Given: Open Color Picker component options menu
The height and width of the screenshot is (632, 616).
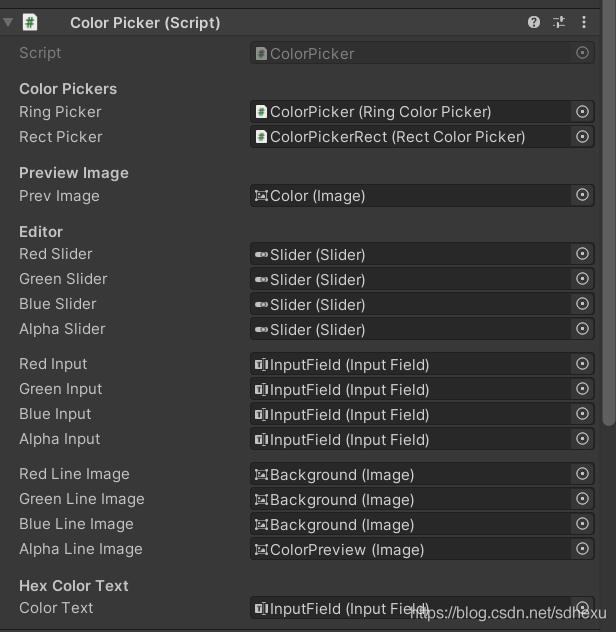Looking at the screenshot, I should [x=584, y=22].
